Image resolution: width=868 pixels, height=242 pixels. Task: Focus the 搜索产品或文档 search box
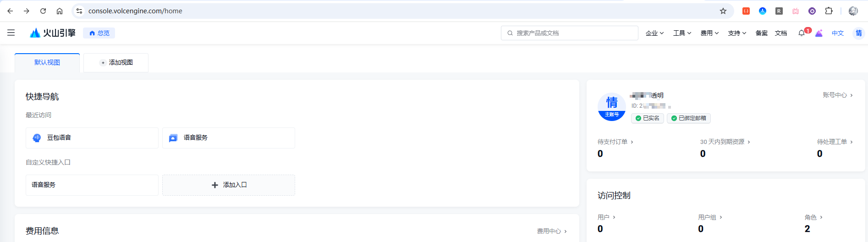coord(569,33)
